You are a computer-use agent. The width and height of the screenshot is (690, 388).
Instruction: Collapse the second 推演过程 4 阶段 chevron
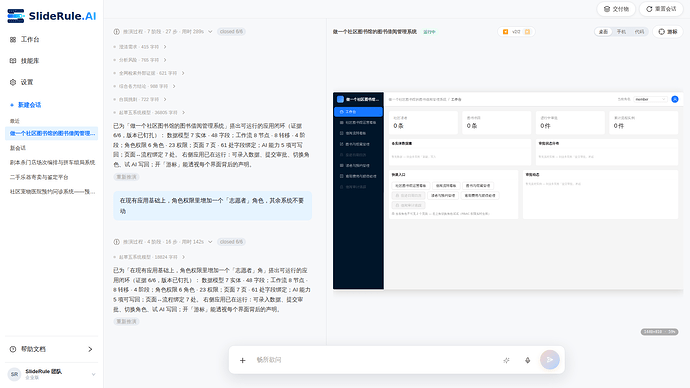pyautogui.click(x=210, y=242)
